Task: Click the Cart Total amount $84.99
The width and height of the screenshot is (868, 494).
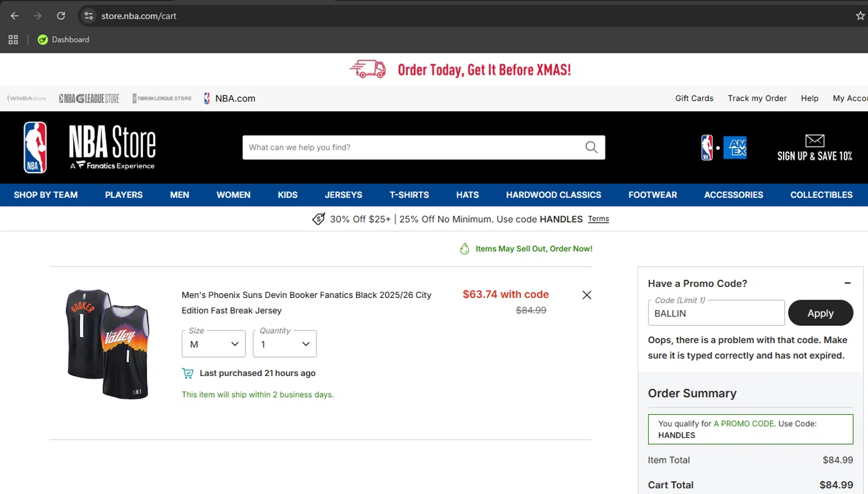Action: [836, 485]
